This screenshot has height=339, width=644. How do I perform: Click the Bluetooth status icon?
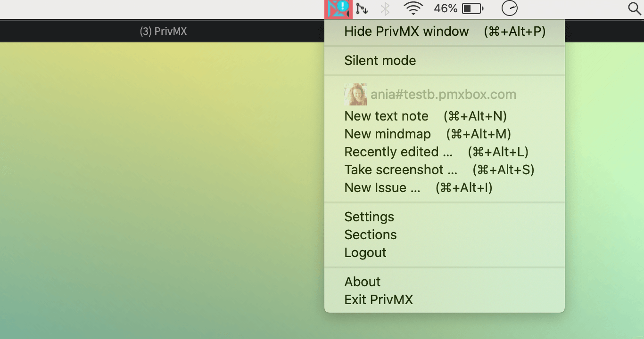point(385,8)
